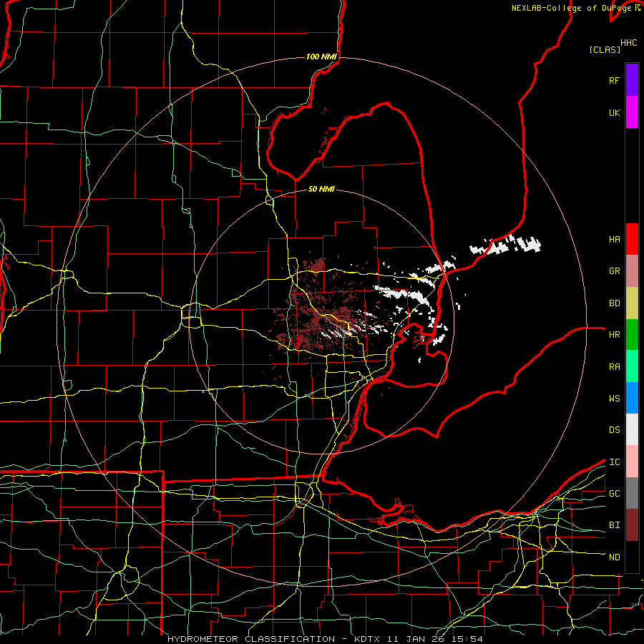Click the 'GR' legend label text
Image resolution: width=644 pixels, height=644 pixels.
click(614, 271)
